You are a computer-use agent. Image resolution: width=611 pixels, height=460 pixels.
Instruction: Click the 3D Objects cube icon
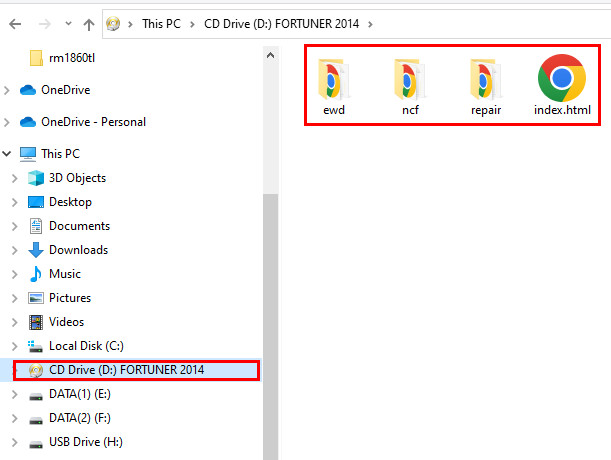(36, 178)
